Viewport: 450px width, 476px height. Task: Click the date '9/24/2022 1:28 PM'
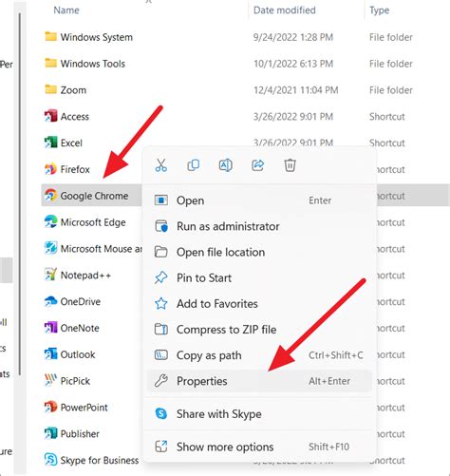coord(293,37)
